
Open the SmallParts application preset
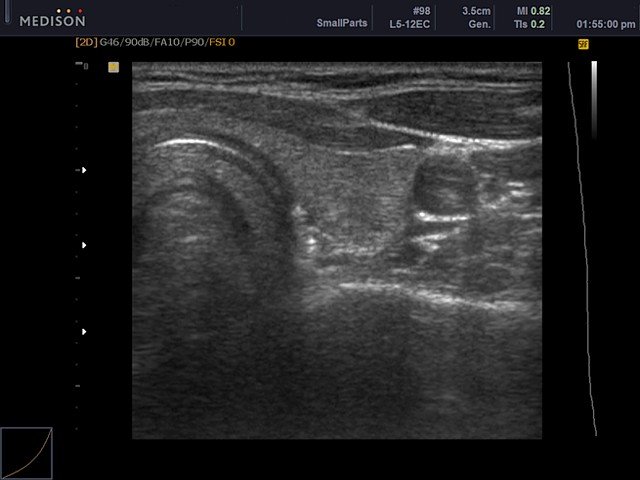click(342, 23)
